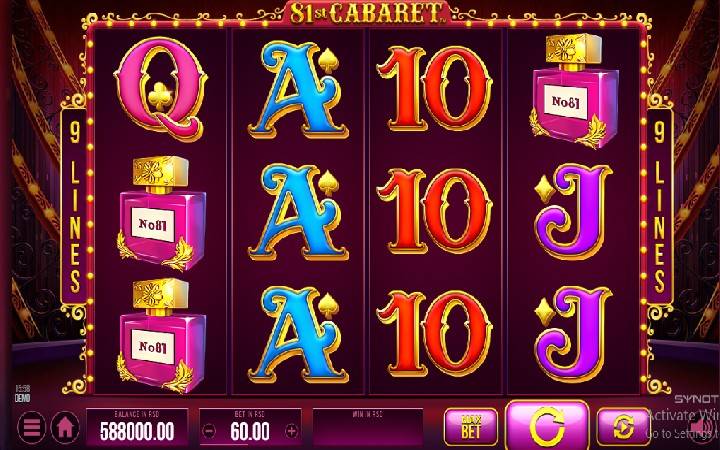The image size is (720, 450).
Task: Spin the reels with the big spin button
Action: (547, 425)
